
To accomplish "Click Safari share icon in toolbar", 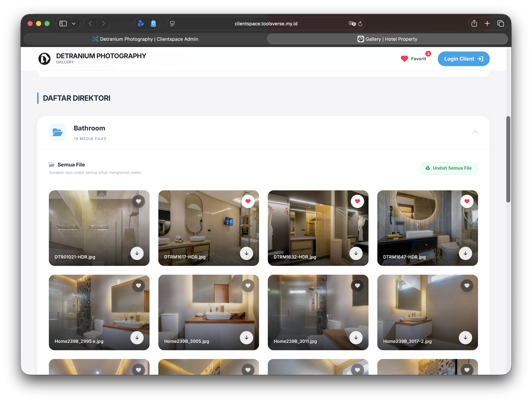I will coord(474,24).
